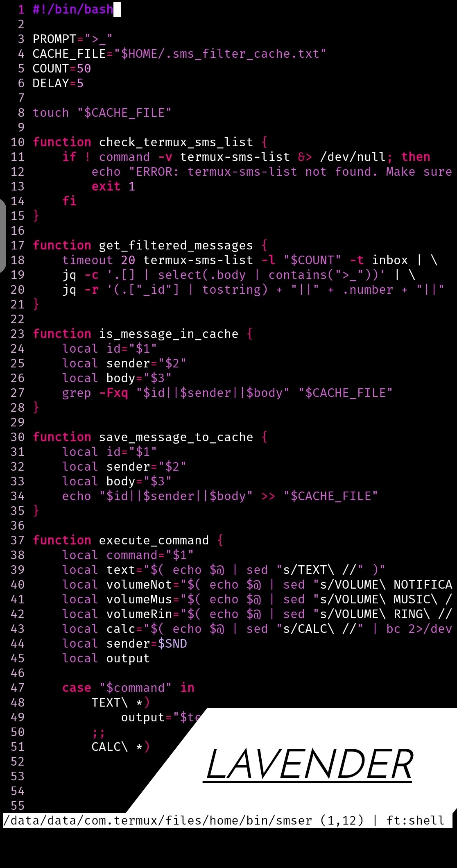Click the exit 1 statement
The height and width of the screenshot is (868, 457).
113,186
